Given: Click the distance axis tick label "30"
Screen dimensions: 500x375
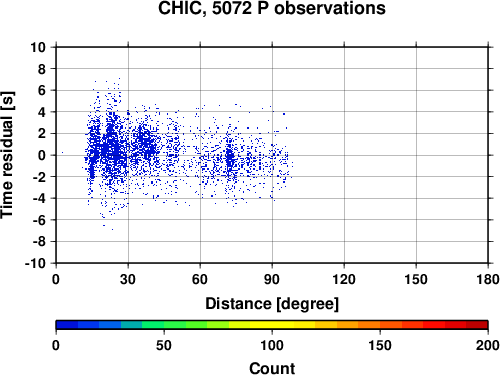Looking at the screenshot, I should pos(128,279).
